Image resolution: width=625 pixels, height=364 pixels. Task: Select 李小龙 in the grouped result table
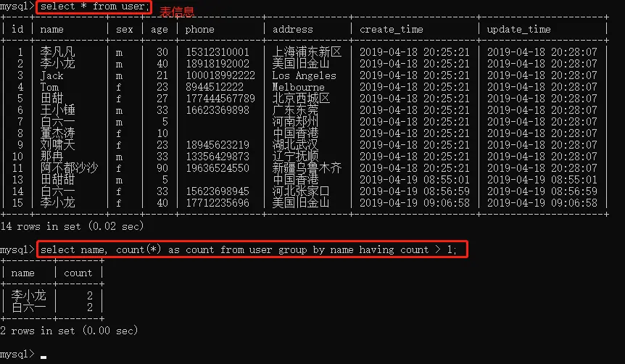coord(29,295)
